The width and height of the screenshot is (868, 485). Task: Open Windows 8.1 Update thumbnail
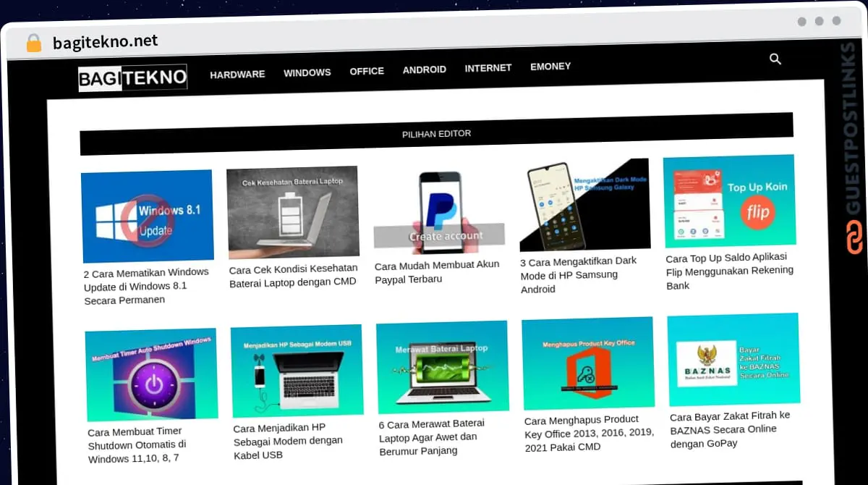pos(148,216)
